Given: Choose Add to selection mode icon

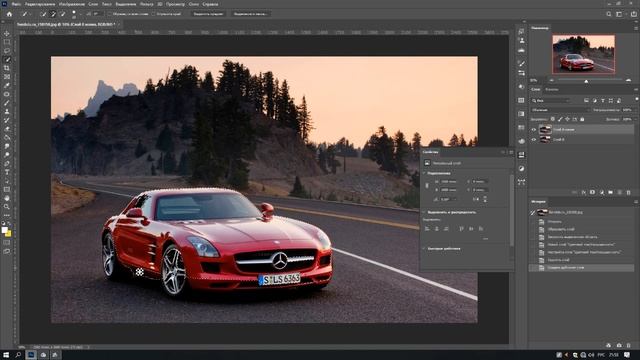Looking at the screenshot, I should 53,14.
